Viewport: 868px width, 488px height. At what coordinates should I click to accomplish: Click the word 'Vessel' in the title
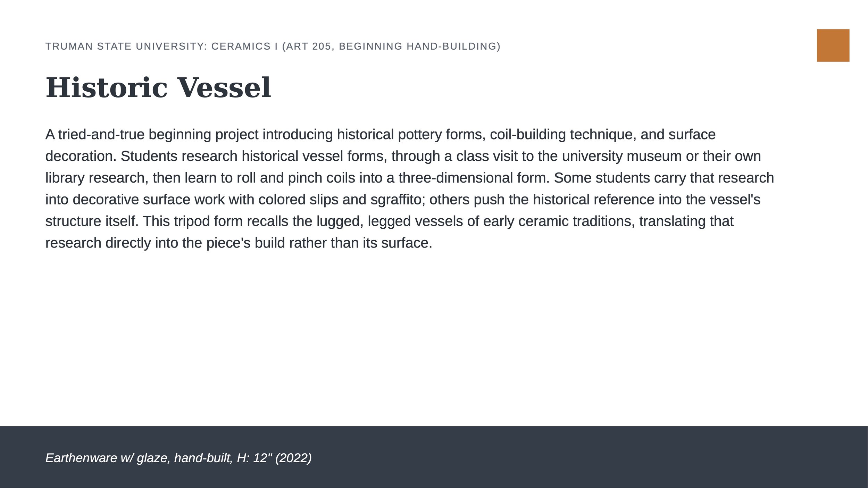click(x=224, y=87)
